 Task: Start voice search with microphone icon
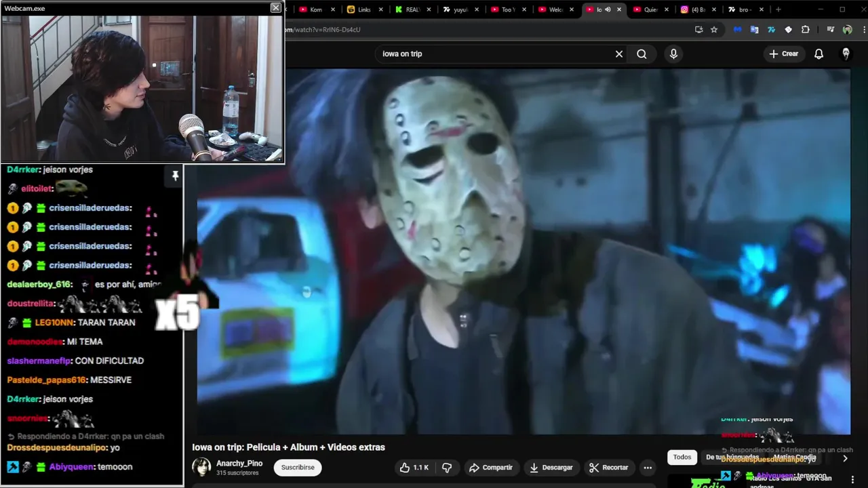[673, 54]
